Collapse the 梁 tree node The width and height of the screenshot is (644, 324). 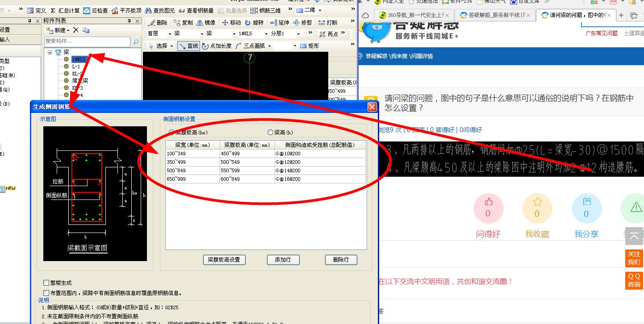coord(50,52)
